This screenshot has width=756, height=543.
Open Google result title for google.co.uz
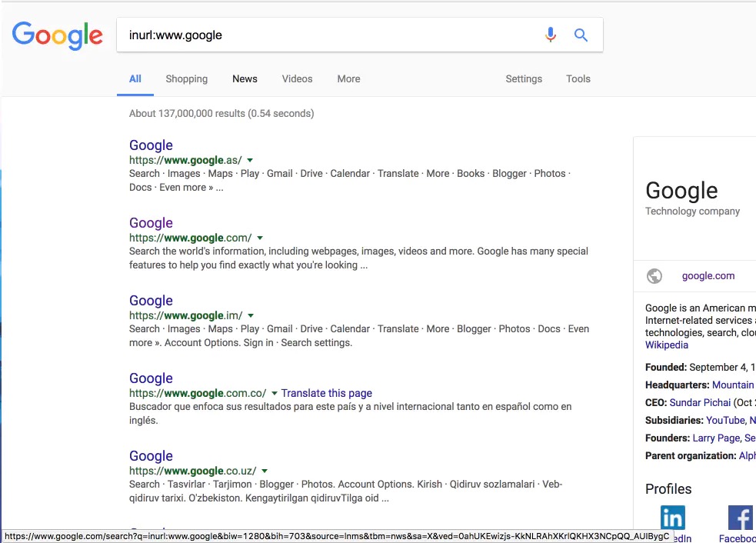point(151,456)
